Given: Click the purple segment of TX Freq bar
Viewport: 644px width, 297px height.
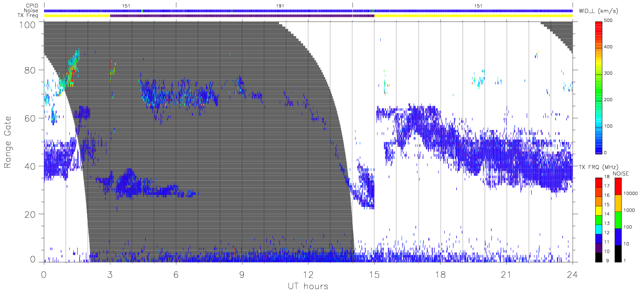Looking at the screenshot, I should [x=242, y=16].
